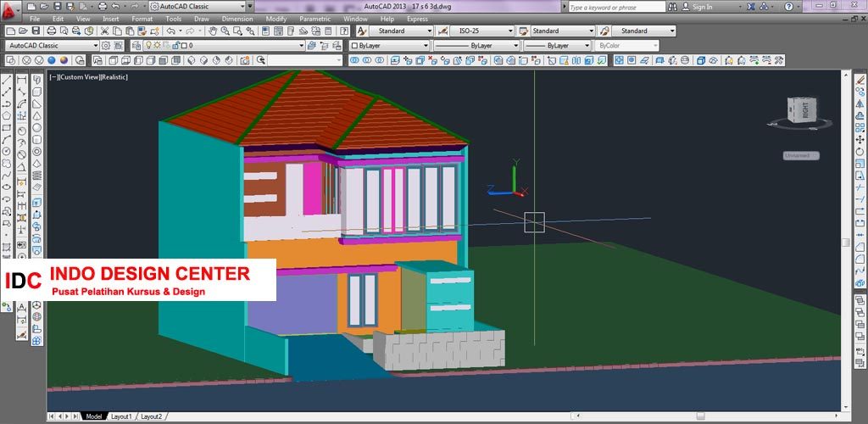Screen dimensions: 868x424
Task: Open AutoCAD Classic dropdown in title bar
Action: coord(197,7)
